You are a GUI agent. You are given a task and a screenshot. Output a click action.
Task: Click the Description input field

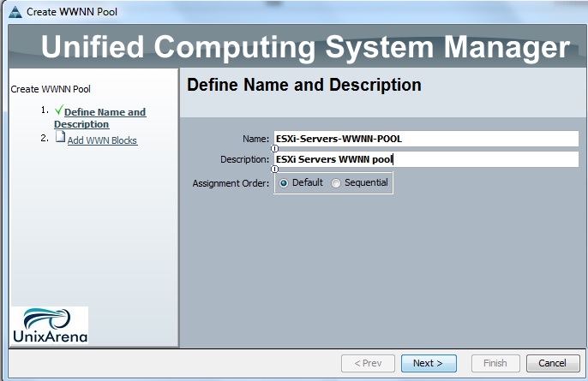[426, 159]
